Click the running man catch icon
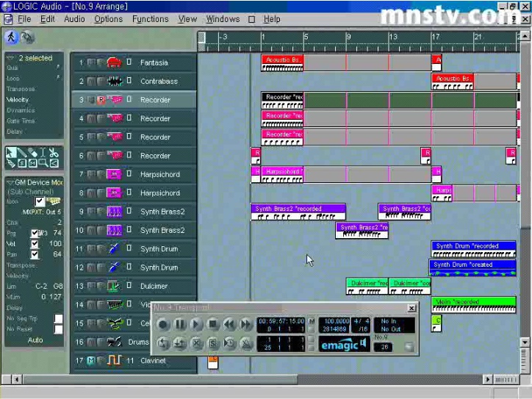This screenshot has height=399, width=532. coord(11,37)
